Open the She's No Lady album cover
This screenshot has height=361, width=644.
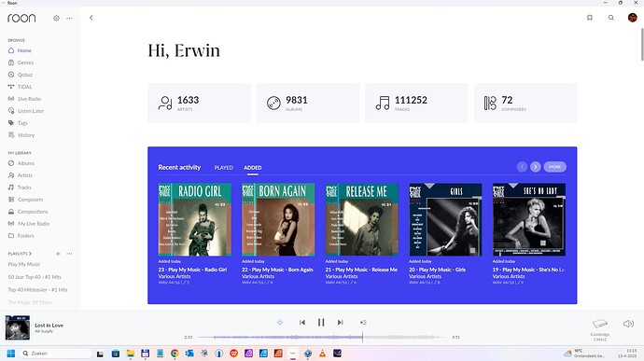point(529,219)
